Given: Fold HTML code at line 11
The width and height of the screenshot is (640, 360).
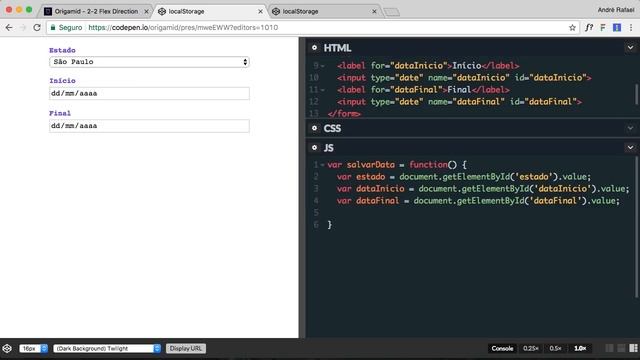Looking at the screenshot, I should coord(322,90).
